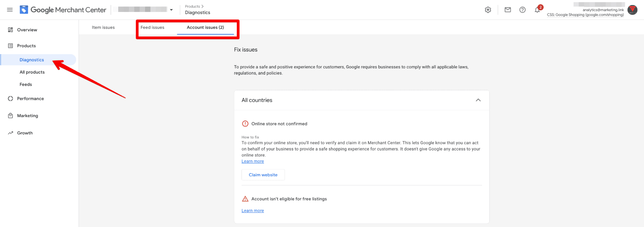Open Feeds in the sidebar

click(x=26, y=84)
